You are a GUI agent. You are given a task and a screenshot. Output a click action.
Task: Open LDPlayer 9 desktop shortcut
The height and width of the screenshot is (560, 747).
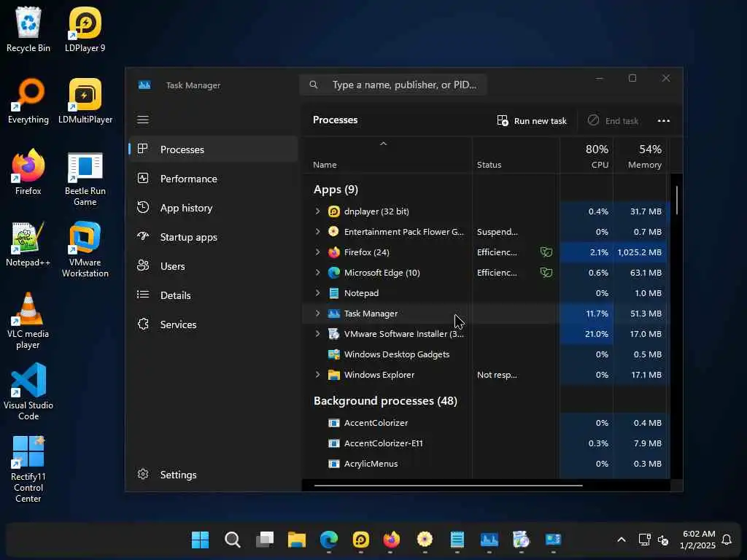pyautogui.click(x=85, y=29)
